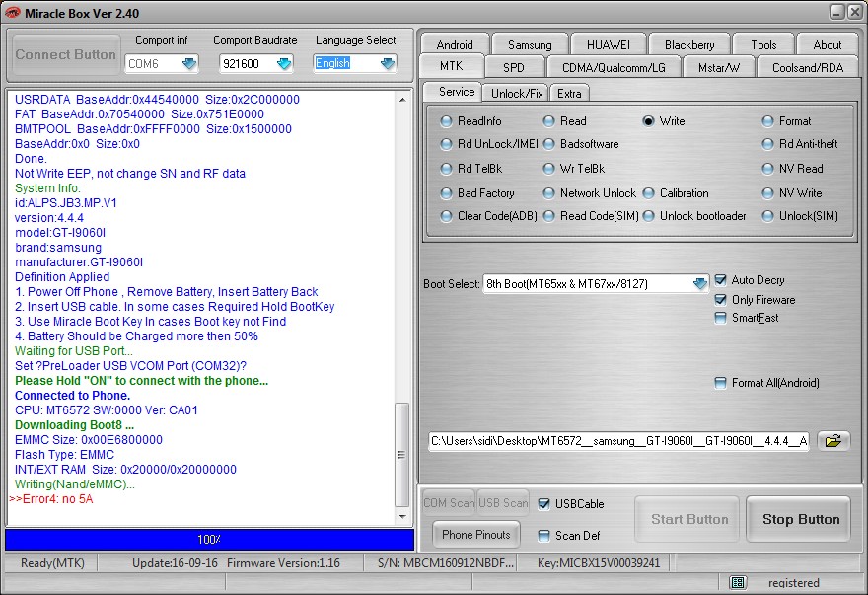Select the Read radio option
Viewport: 868px width, 595px height.
point(548,121)
